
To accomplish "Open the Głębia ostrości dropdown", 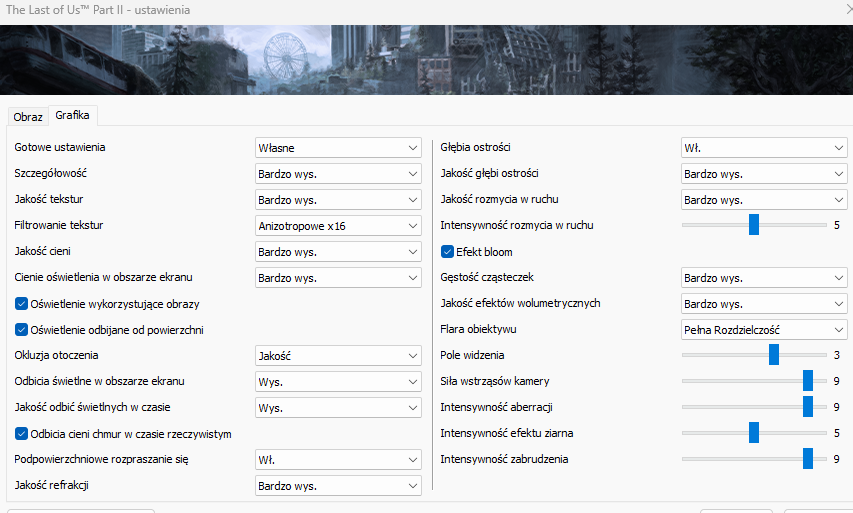I will pos(763,147).
